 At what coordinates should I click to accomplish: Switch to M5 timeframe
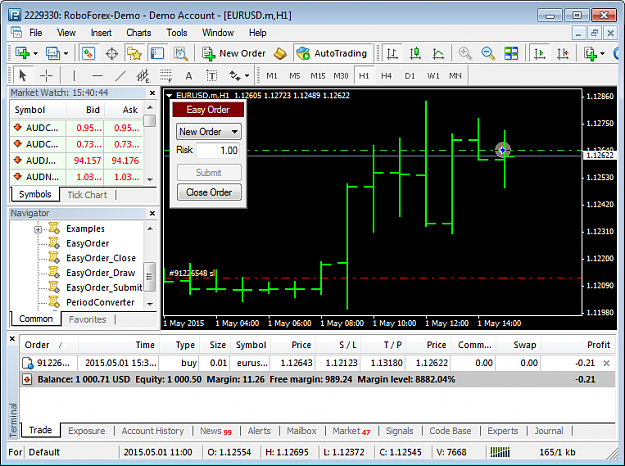[295, 76]
